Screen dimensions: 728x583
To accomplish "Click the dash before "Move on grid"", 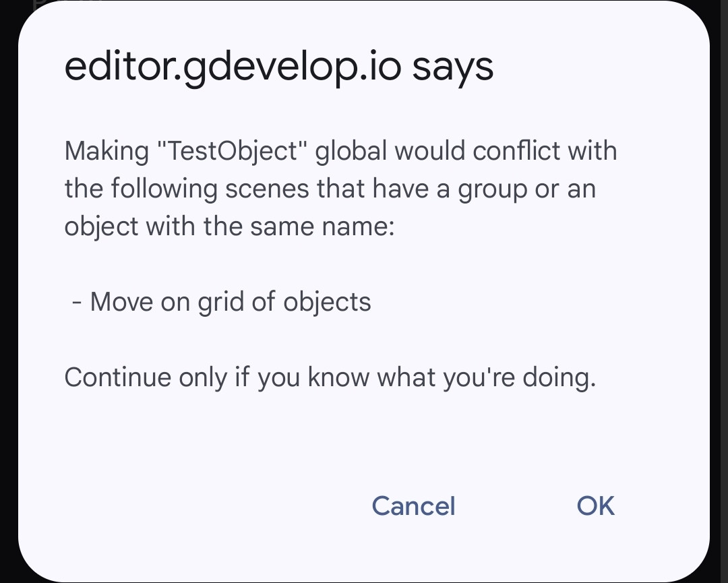I will pos(78,301).
